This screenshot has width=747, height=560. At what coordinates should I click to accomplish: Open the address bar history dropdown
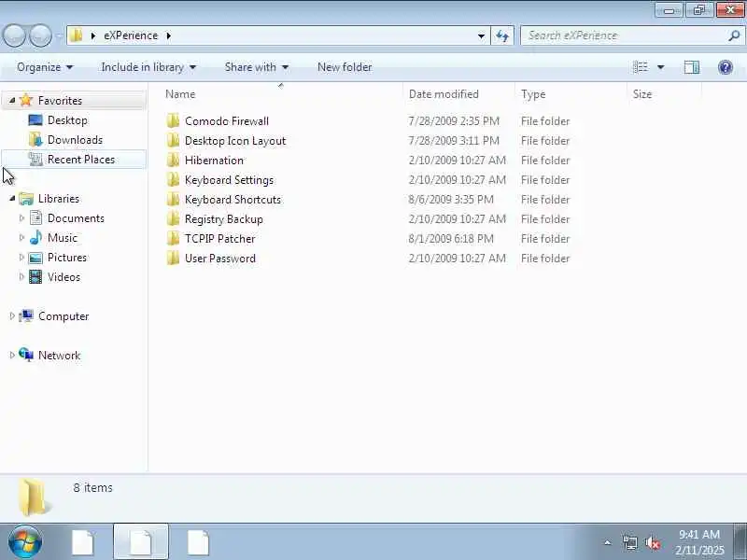(x=481, y=35)
